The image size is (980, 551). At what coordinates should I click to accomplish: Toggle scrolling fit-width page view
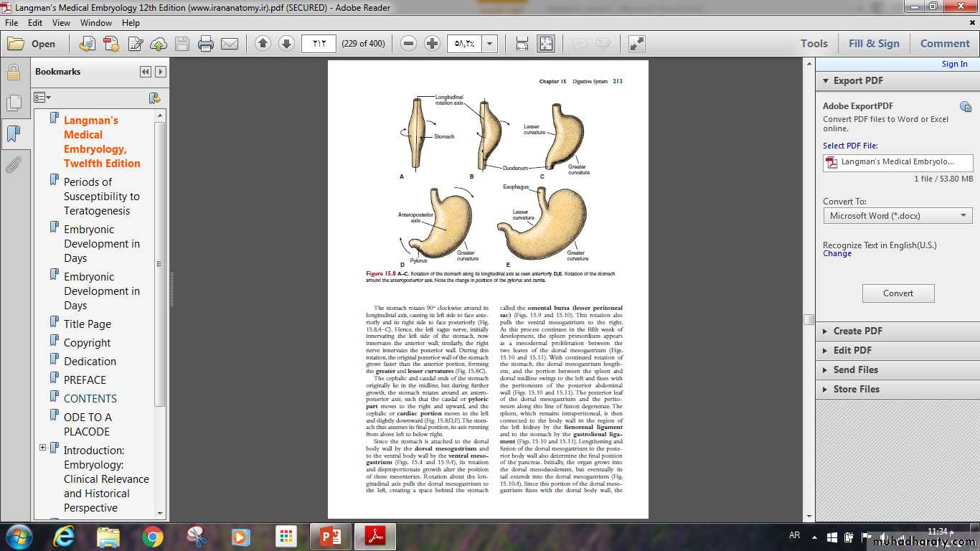coord(522,44)
